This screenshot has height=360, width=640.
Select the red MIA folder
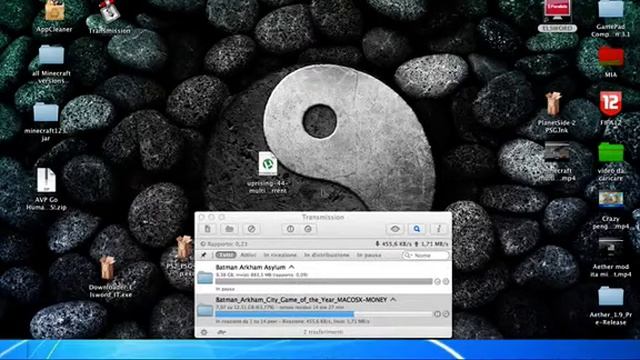click(611, 62)
